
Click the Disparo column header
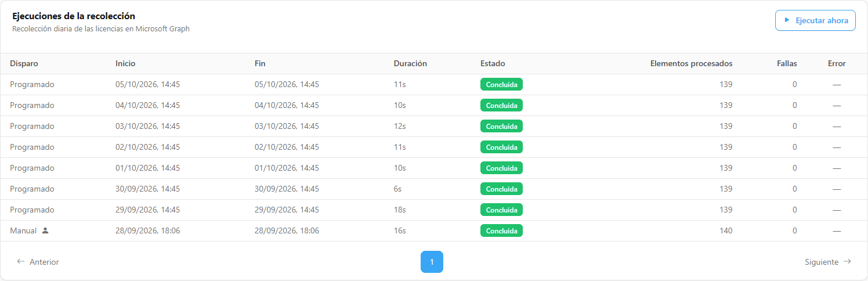[x=24, y=63]
